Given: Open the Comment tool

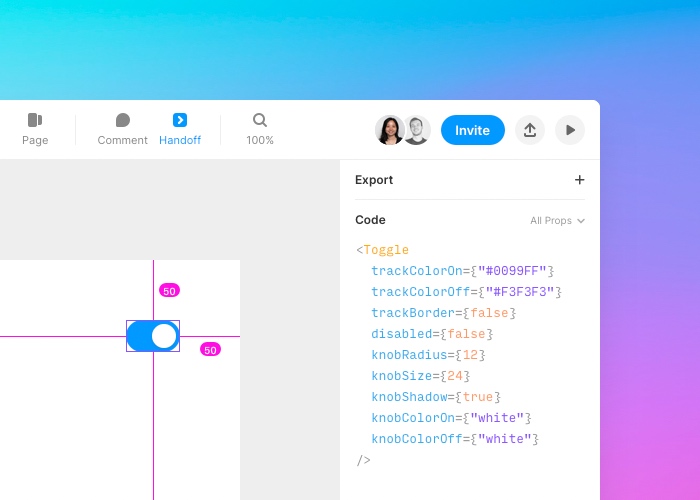Looking at the screenshot, I should click(x=122, y=129).
